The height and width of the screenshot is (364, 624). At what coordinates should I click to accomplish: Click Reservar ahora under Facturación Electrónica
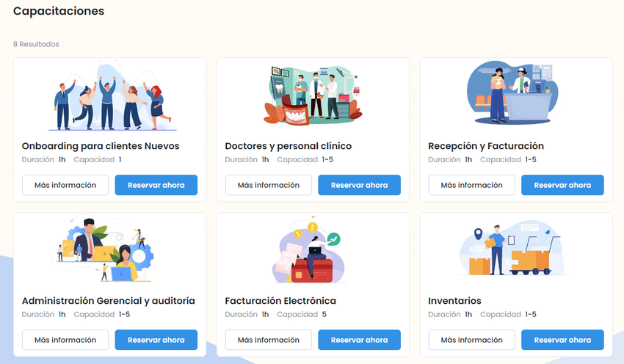(360, 340)
